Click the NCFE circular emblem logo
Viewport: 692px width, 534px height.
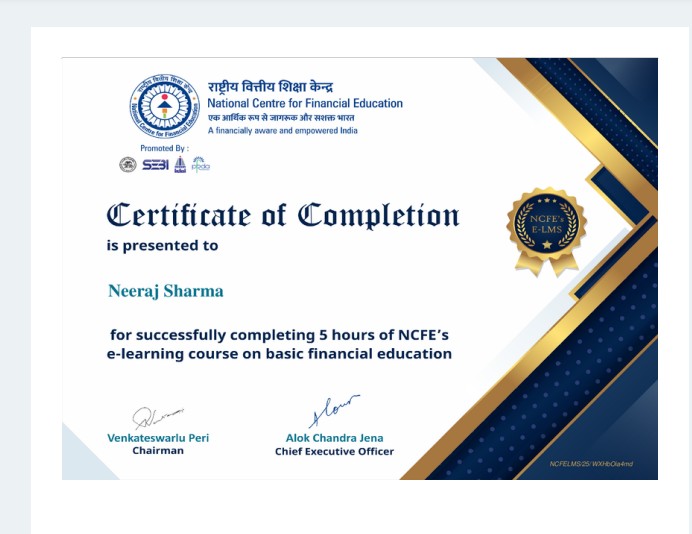pyautogui.click(x=165, y=106)
